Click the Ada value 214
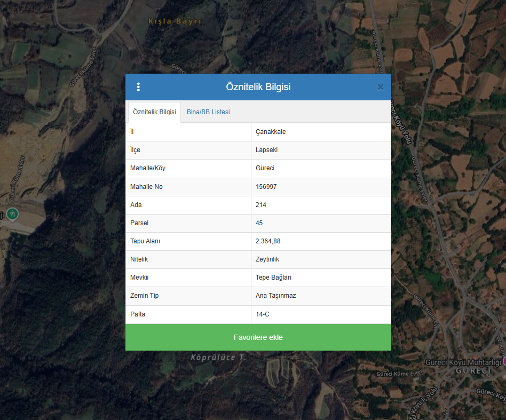The height and width of the screenshot is (420, 506). coord(261,205)
